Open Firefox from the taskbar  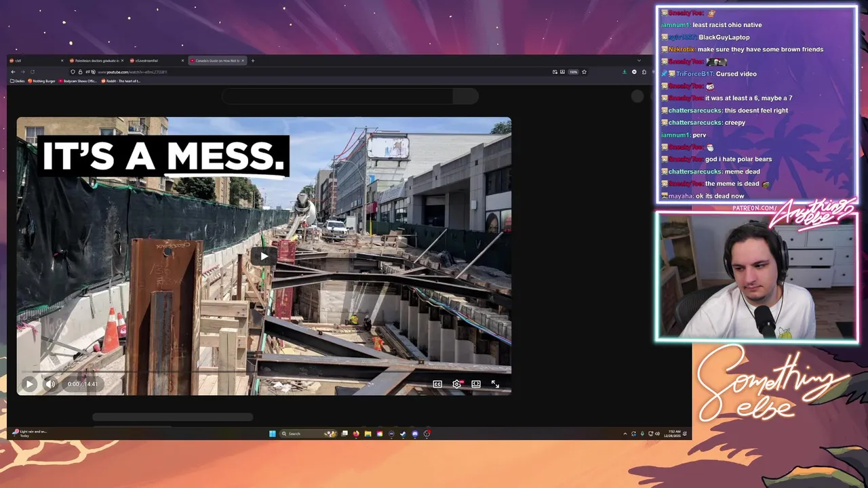pyautogui.click(x=356, y=434)
